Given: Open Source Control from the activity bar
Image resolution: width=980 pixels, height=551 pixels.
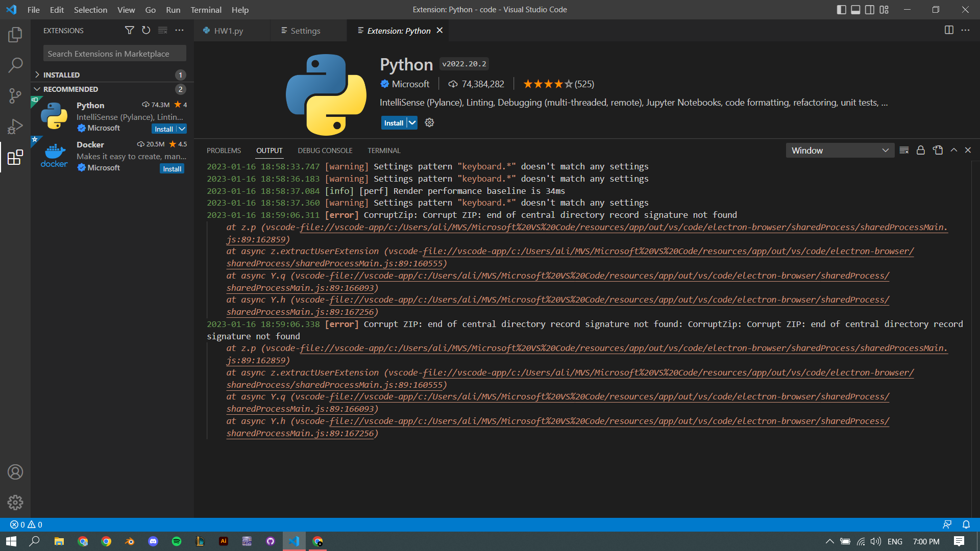Looking at the screenshot, I should click(x=15, y=96).
